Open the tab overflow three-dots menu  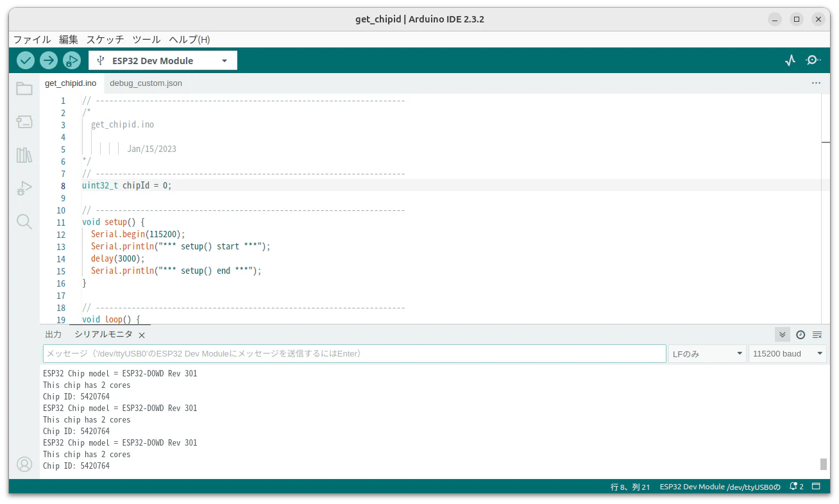click(x=816, y=83)
